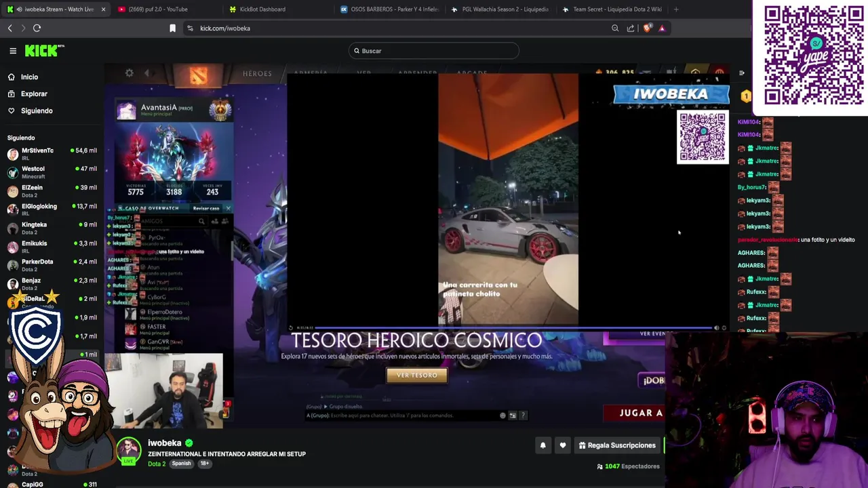Open CapiGG channel in sidebar

point(52,485)
